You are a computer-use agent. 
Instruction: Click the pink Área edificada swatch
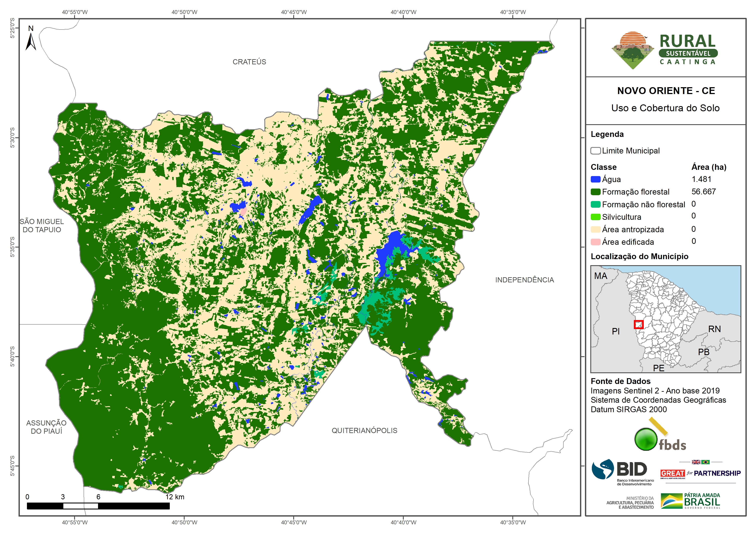click(595, 242)
